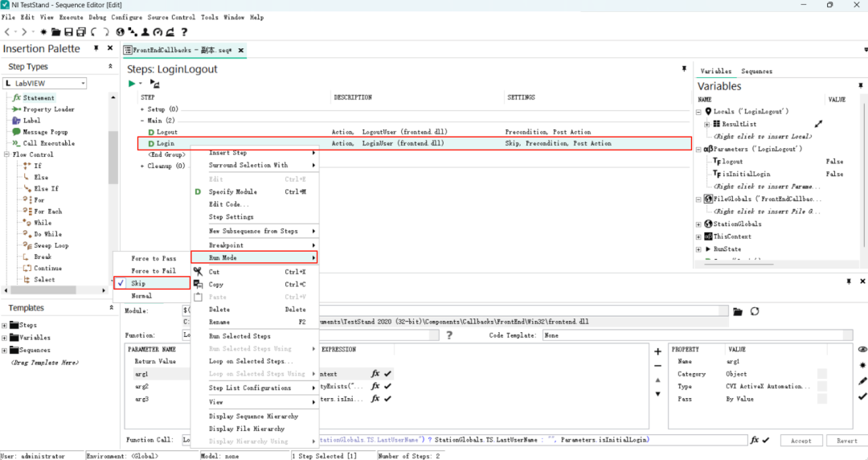Screen dimensions: 868x460
Task: Toggle the checked Skip run mode
Action: [x=152, y=283]
